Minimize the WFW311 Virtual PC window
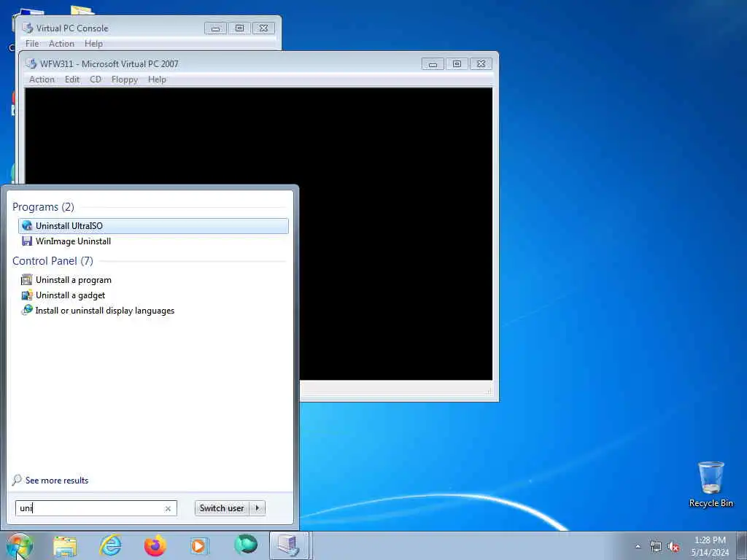747x560 pixels. 433,64
